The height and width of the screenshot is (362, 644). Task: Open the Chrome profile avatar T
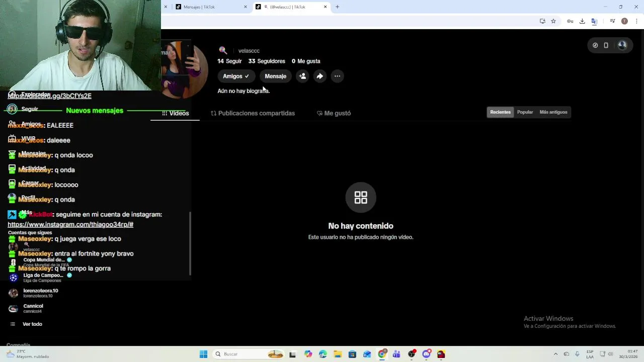tap(624, 21)
